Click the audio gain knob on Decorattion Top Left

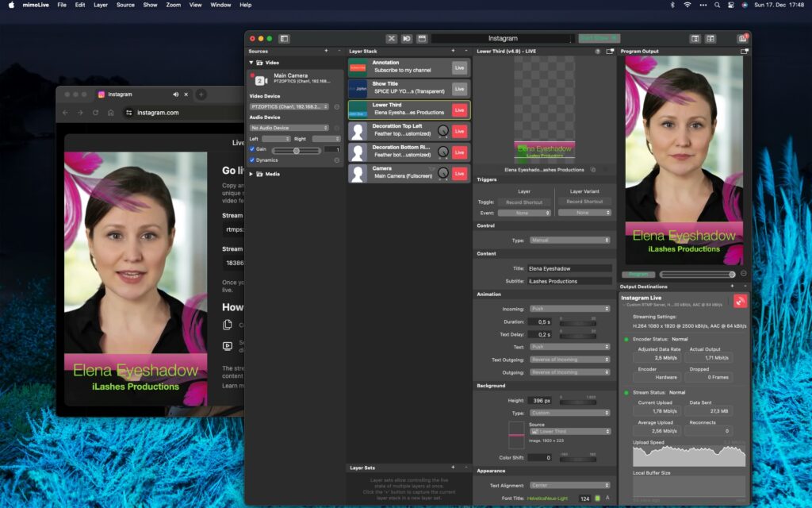(x=443, y=131)
